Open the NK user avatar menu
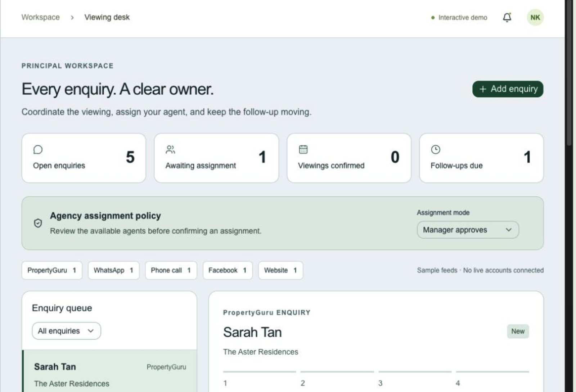Viewport: 576px width, 392px height. pyautogui.click(x=535, y=17)
